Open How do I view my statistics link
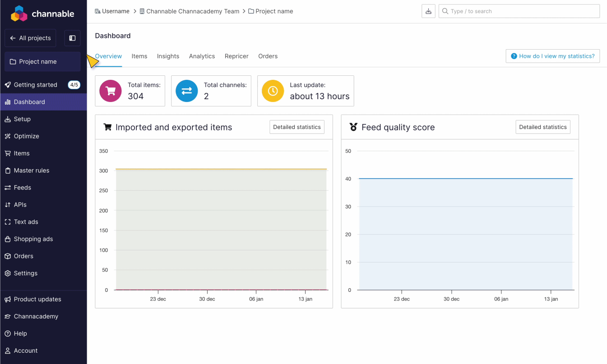The image size is (607, 364). [x=552, y=56]
